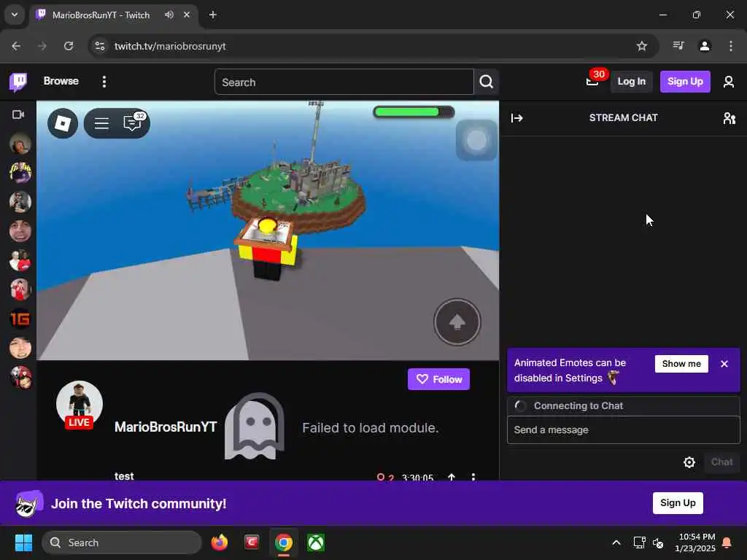This screenshot has height=560, width=747.
Task: Click the green health bar in stream
Action: pyautogui.click(x=413, y=112)
